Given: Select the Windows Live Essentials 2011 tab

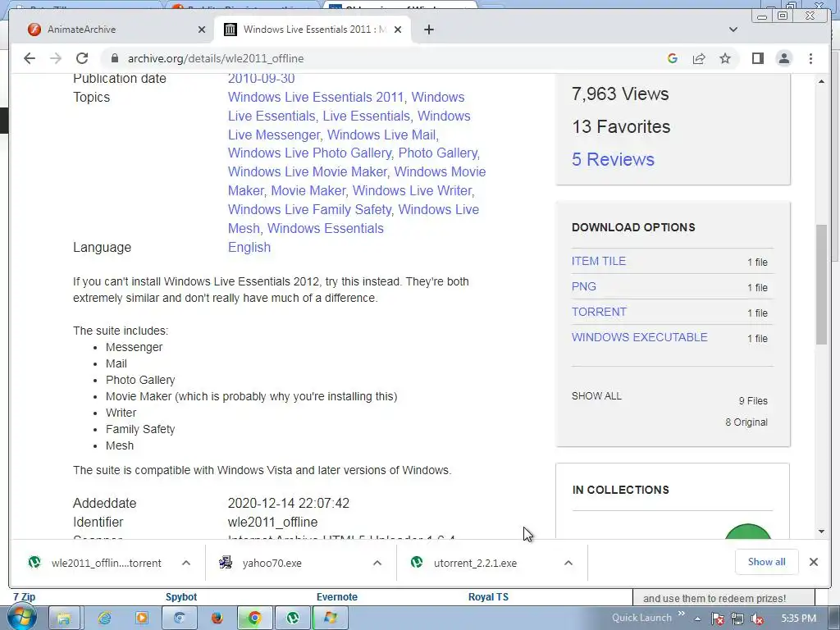Looking at the screenshot, I should pyautogui.click(x=314, y=30).
